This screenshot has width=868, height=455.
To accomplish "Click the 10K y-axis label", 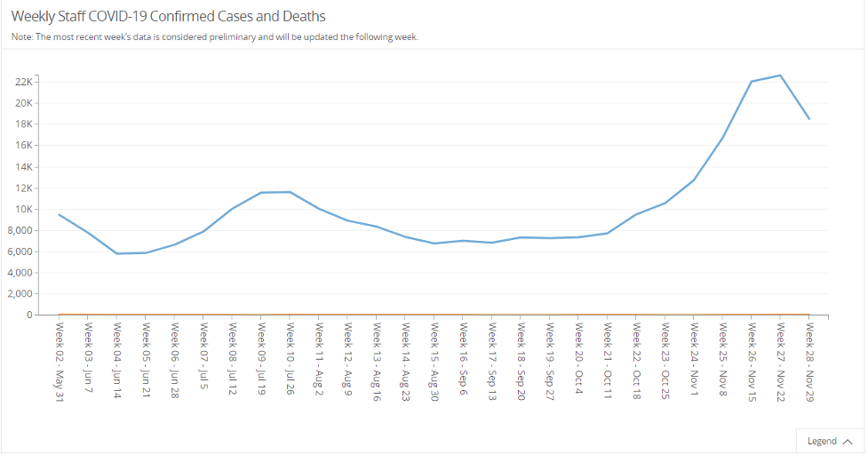I will click(x=24, y=209).
